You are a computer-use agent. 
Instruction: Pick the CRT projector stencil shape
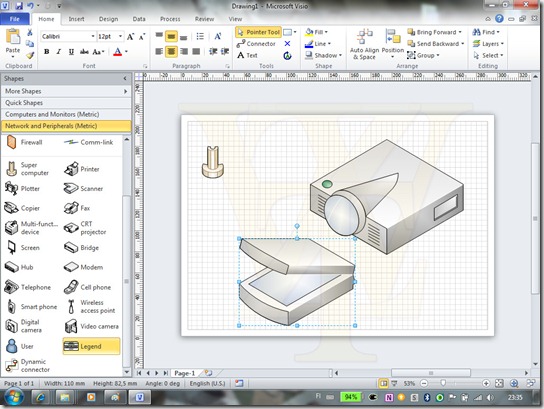pyautogui.click(x=85, y=228)
